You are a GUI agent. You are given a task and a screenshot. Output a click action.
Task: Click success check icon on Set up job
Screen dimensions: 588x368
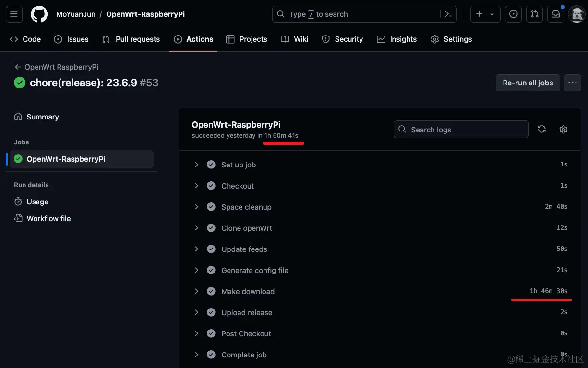coord(211,165)
